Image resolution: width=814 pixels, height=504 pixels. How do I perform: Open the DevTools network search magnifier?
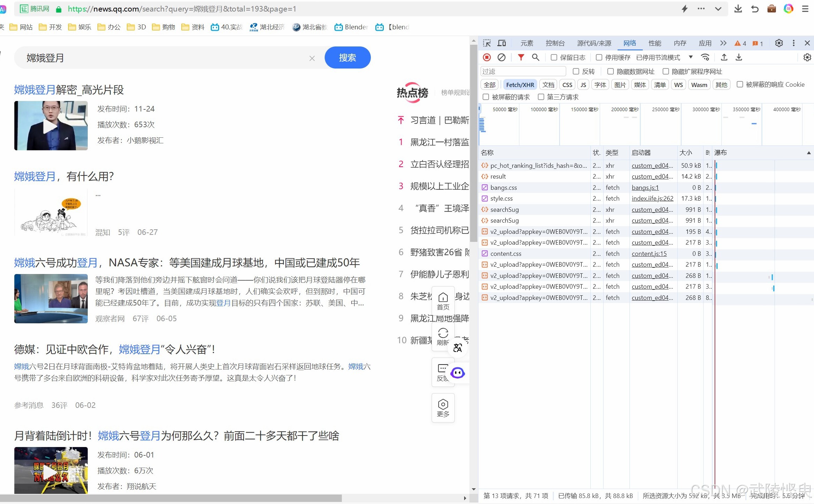coord(535,57)
